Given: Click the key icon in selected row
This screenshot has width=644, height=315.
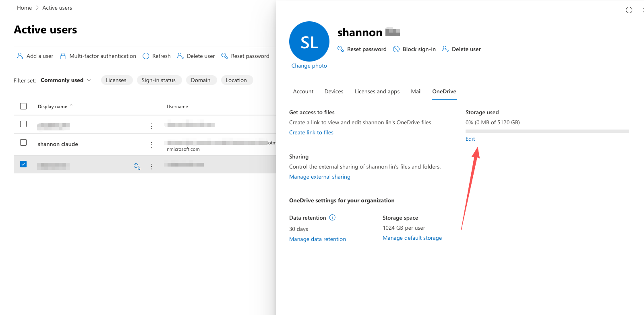Looking at the screenshot, I should [137, 166].
